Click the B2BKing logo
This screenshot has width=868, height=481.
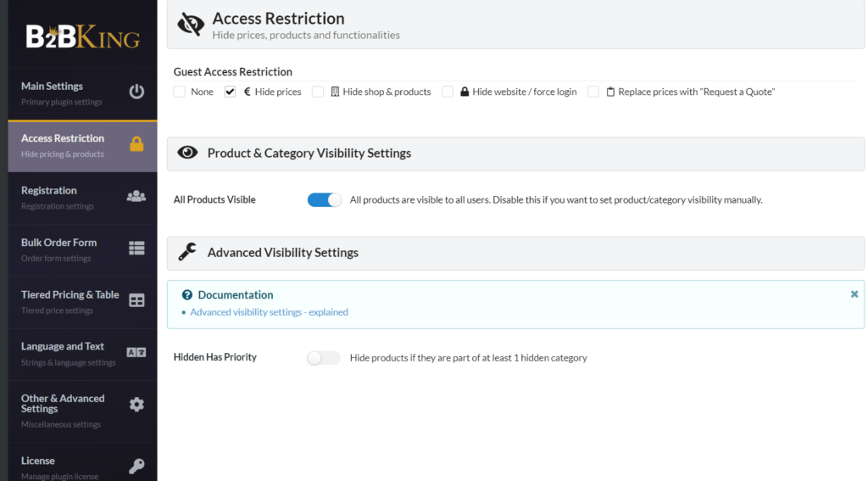(82, 37)
